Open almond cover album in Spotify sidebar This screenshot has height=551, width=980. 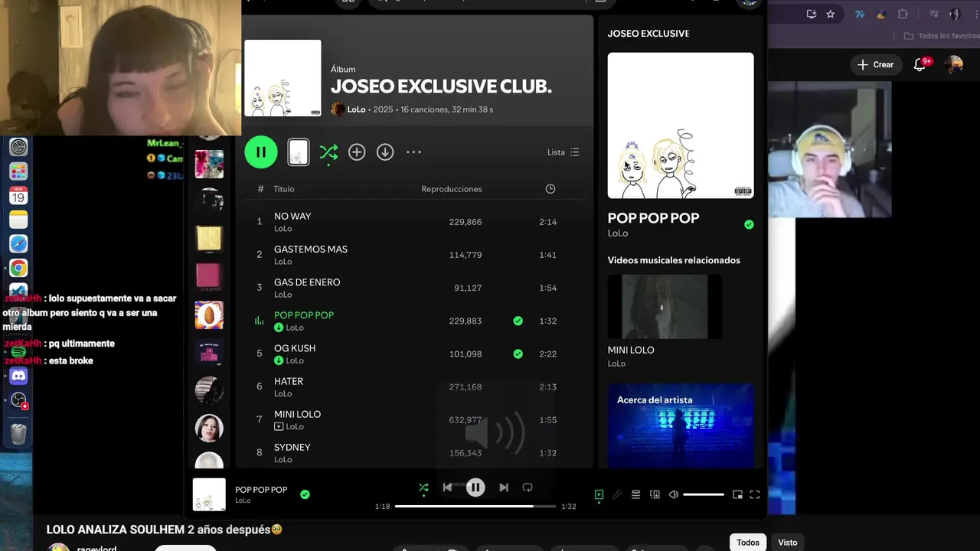209,315
